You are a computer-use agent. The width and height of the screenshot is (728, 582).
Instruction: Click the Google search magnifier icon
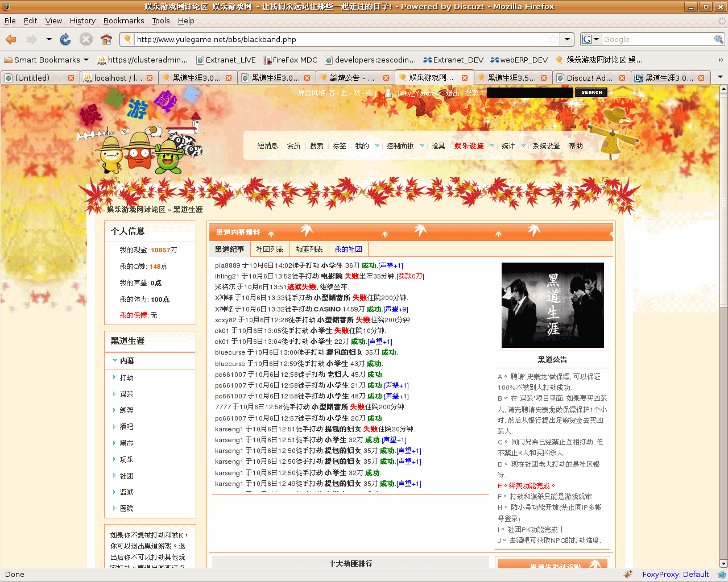pyautogui.click(x=719, y=39)
